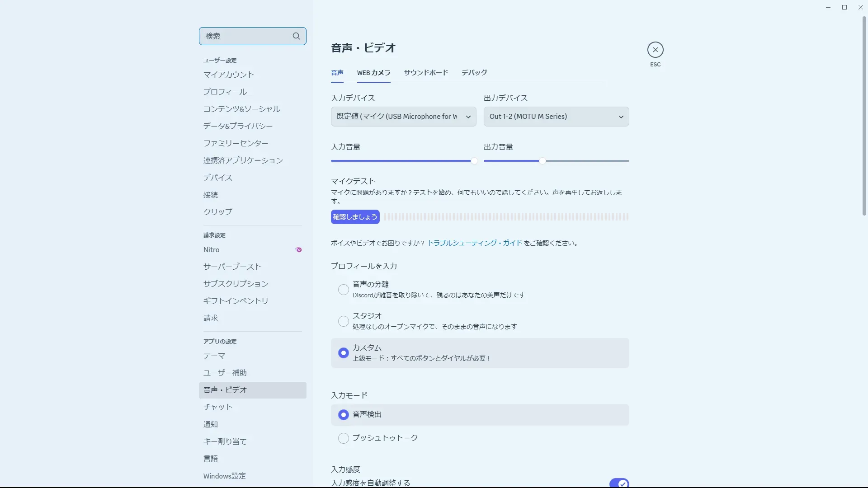Screen dimensions: 868x488
Task: Select the 音声の分離 radio option
Action: [x=344, y=290]
